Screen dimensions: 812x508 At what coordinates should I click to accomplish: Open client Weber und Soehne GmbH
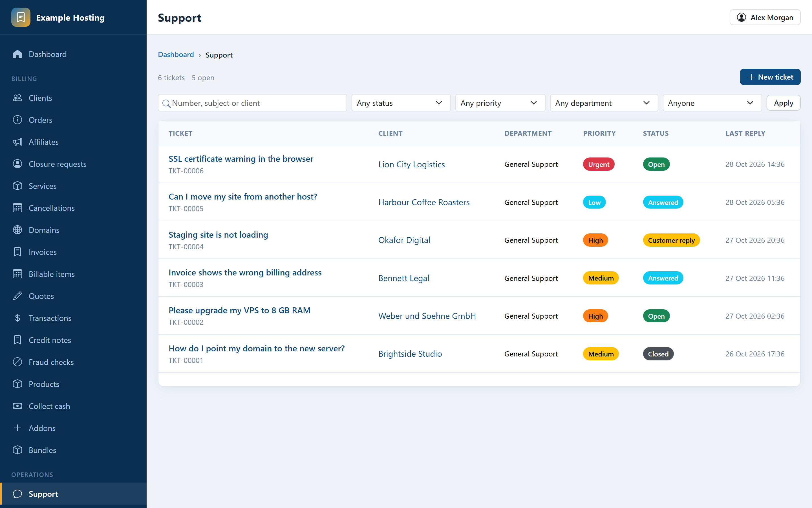coord(427,316)
